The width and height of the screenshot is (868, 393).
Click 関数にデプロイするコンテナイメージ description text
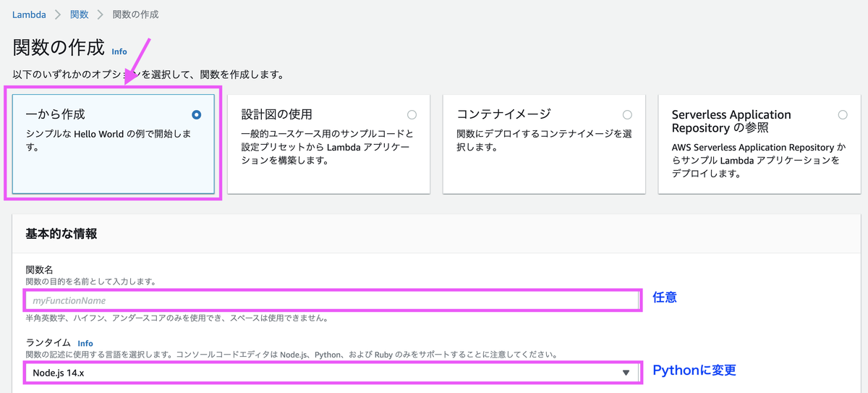pyautogui.click(x=545, y=141)
